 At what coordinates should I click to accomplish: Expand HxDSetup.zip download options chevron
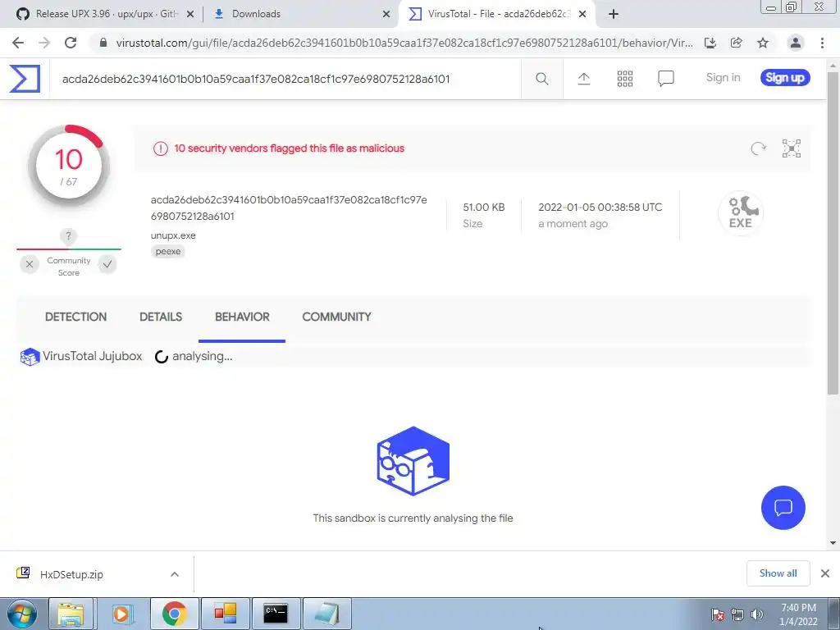[175, 574]
